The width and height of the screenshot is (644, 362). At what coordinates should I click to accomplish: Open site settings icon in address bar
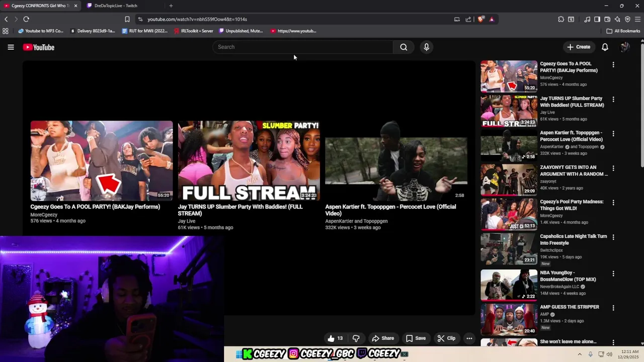[x=140, y=19]
